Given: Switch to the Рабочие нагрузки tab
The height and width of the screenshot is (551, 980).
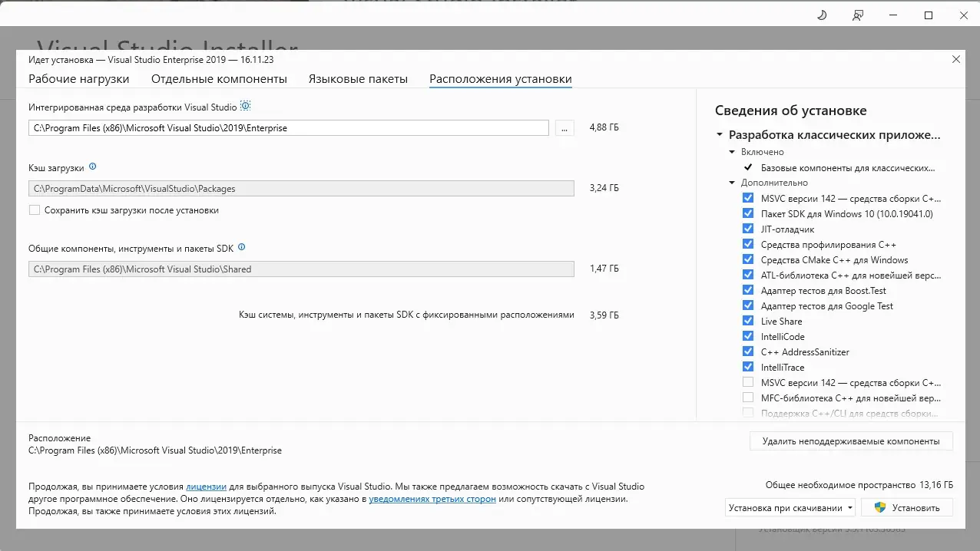Looking at the screenshot, I should coord(79,79).
